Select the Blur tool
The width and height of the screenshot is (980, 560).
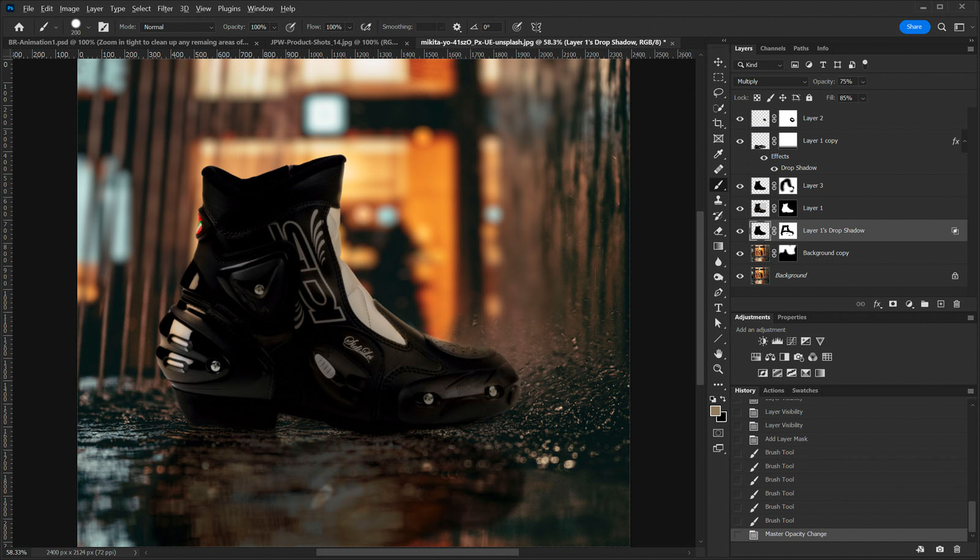pyautogui.click(x=718, y=261)
